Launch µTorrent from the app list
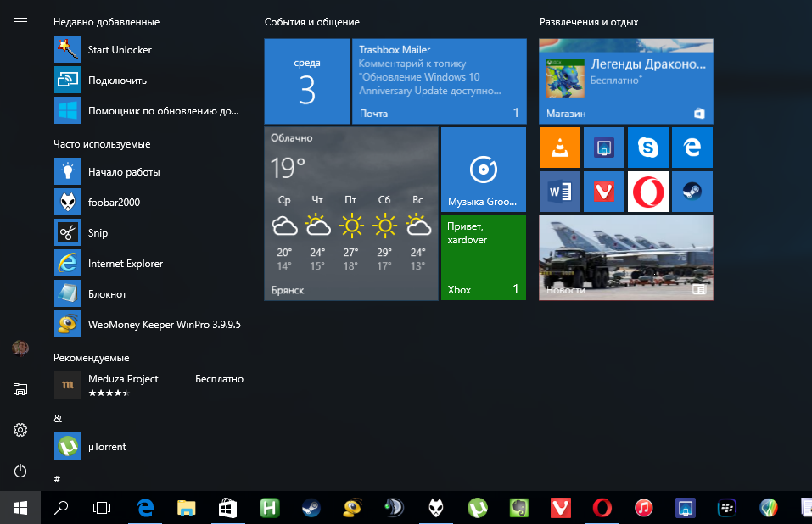 coord(148,446)
